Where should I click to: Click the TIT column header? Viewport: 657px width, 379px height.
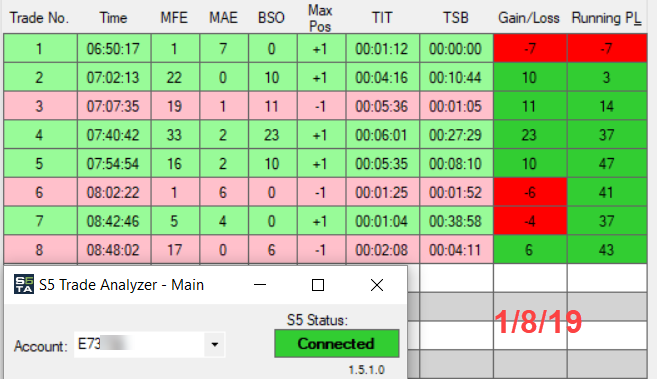382,18
